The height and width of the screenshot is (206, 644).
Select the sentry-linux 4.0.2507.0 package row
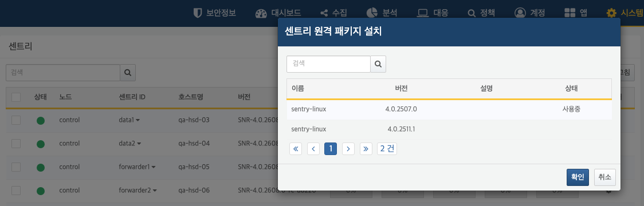tap(449, 109)
